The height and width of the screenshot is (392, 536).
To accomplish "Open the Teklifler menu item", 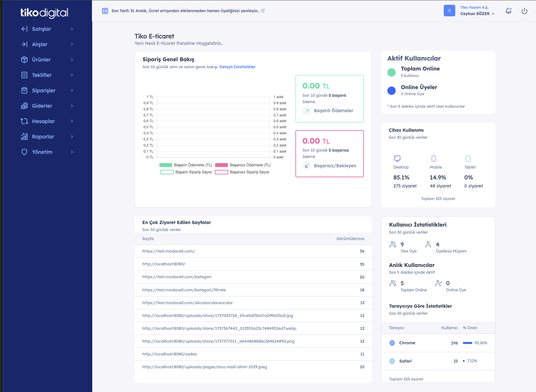I will (x=42, y=75).
